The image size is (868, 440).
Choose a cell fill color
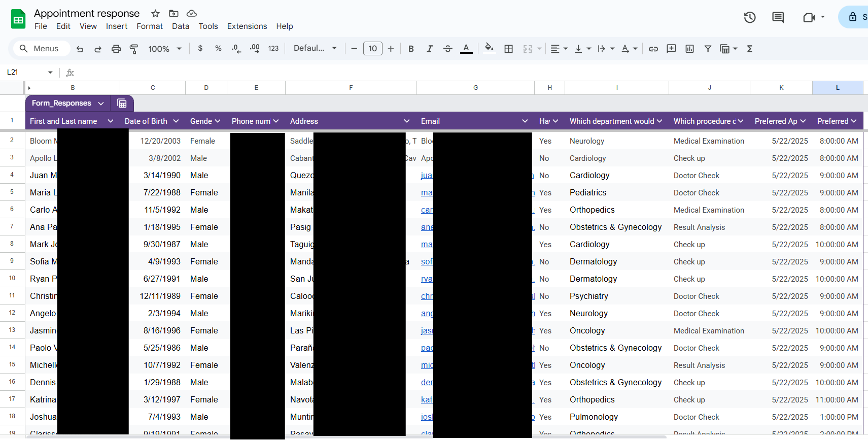(489, 48)
